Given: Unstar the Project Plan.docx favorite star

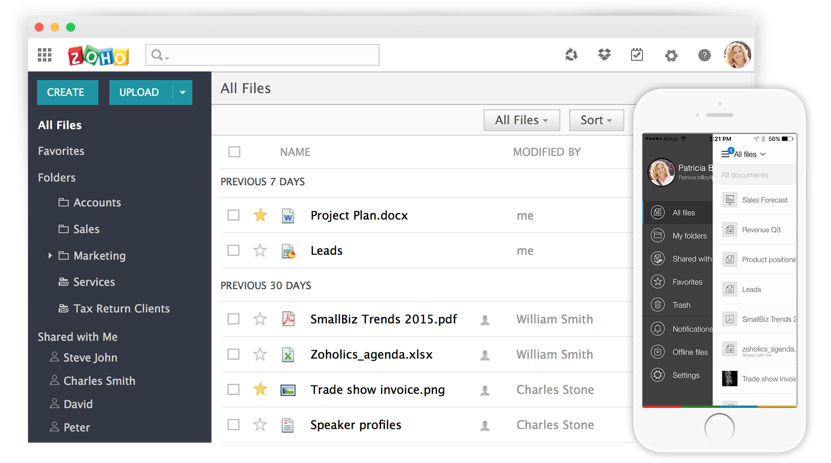Looking at the screenshot, I should (260, 215).
